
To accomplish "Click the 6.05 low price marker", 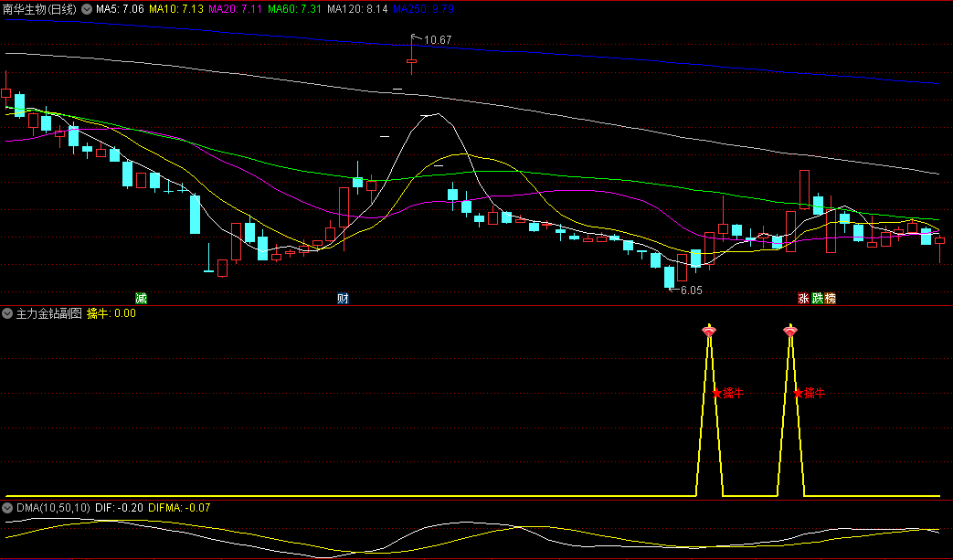I will point(688,290).
